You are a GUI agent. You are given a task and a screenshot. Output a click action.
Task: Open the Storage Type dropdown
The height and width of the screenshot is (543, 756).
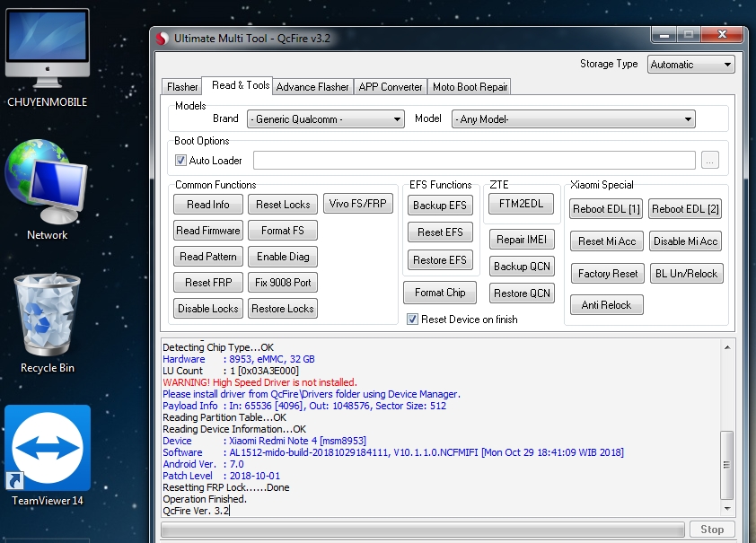691,65
